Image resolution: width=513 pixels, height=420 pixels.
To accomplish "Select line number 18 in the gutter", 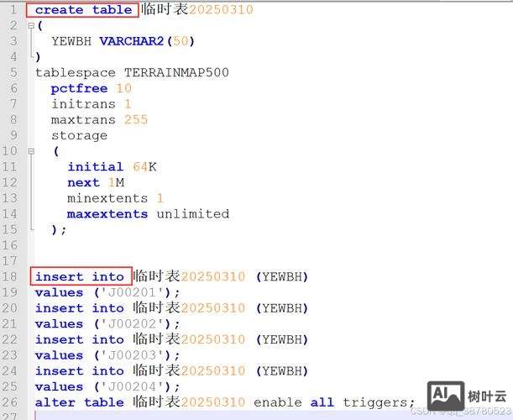I will point(10,276).
